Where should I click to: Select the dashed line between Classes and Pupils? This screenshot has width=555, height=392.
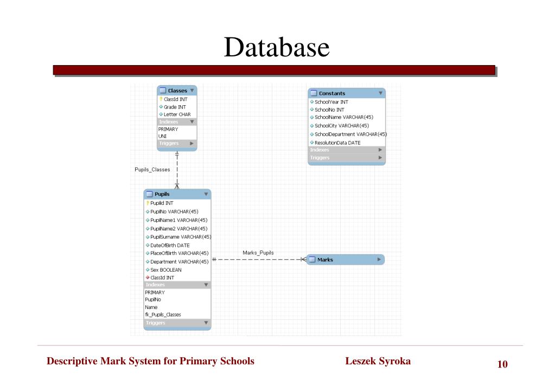tap(177, 170)
